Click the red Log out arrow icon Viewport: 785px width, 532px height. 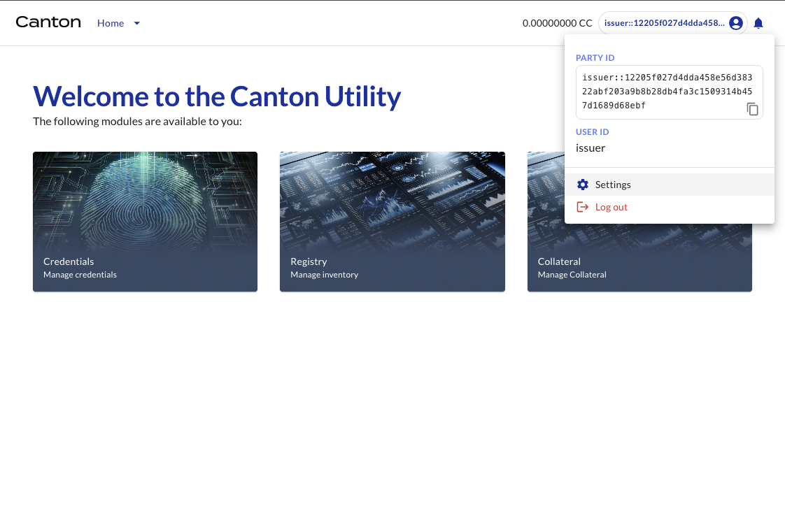click(x=582, y=206)
